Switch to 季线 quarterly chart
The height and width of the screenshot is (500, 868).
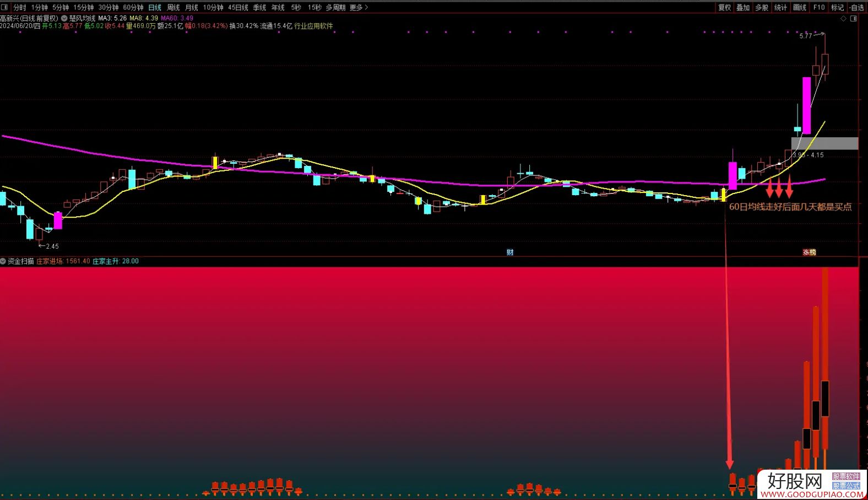(259, 7)
